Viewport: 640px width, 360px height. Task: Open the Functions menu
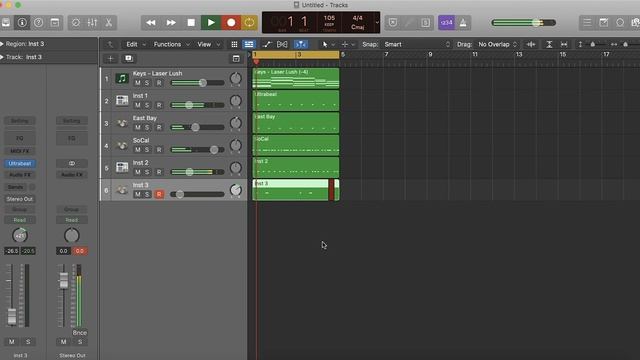click(171, 44)
